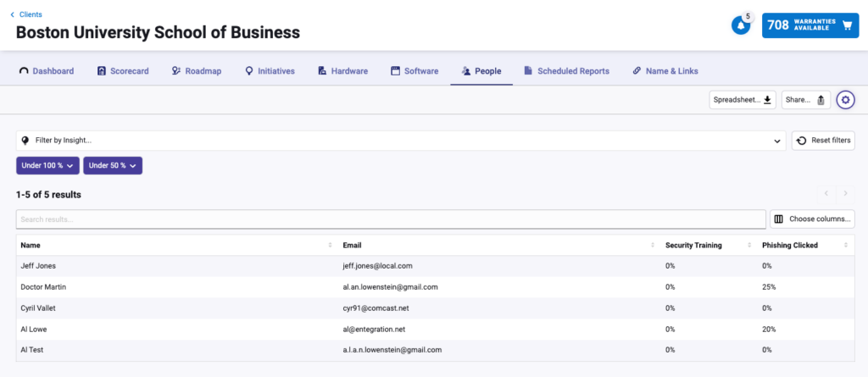The width and height of the screenshot is (868, 377).
Task: Click the Reset filters circular arrow icon
Action: (x=801, y=141)
